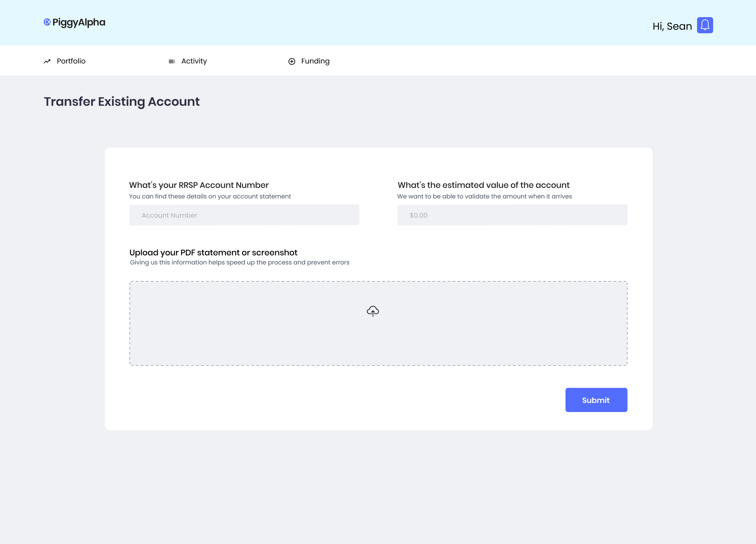
Task: Click the Portfolio trend arrow icon
Action: pyautogui.click(x=47, y=61)
